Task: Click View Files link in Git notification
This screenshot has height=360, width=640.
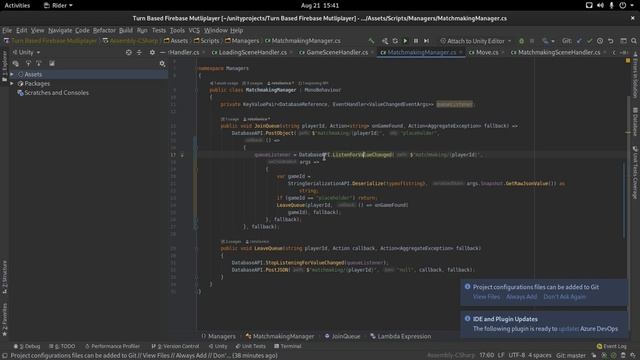Action: (x=486, y=297)
